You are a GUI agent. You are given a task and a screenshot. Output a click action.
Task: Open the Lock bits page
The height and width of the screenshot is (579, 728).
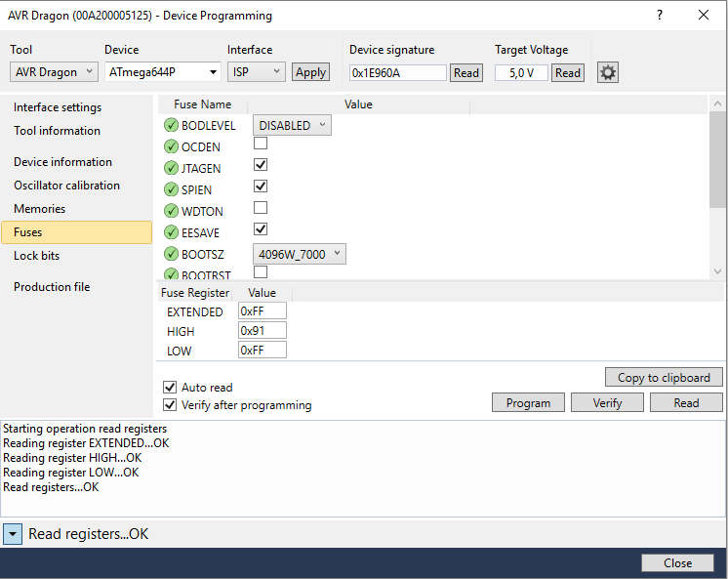[37, 256]
